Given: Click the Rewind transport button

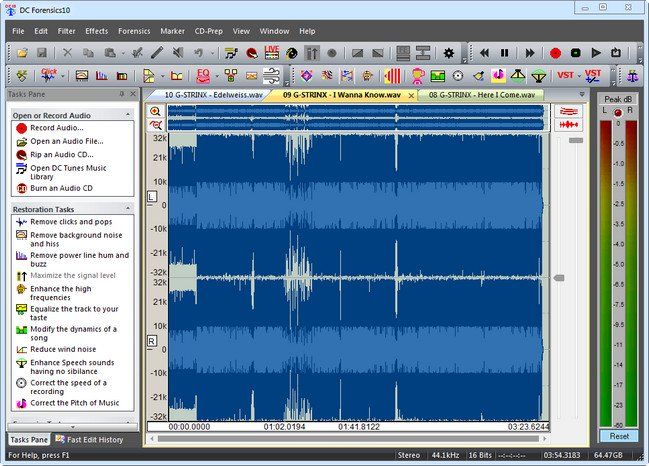Looking at the screenshot, I should pyautogui.click(x=484, y=52).
